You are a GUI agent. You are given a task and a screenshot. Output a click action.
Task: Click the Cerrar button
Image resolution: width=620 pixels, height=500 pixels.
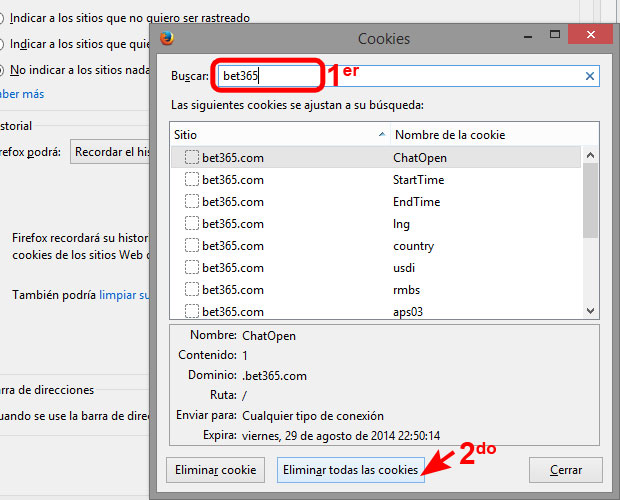click(x=566, y=470)
